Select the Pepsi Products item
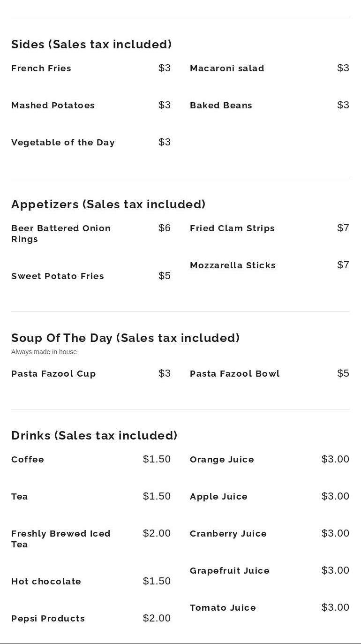Image resolution: width=361 pixels, height=644 pixels. [x=48, y=619]
